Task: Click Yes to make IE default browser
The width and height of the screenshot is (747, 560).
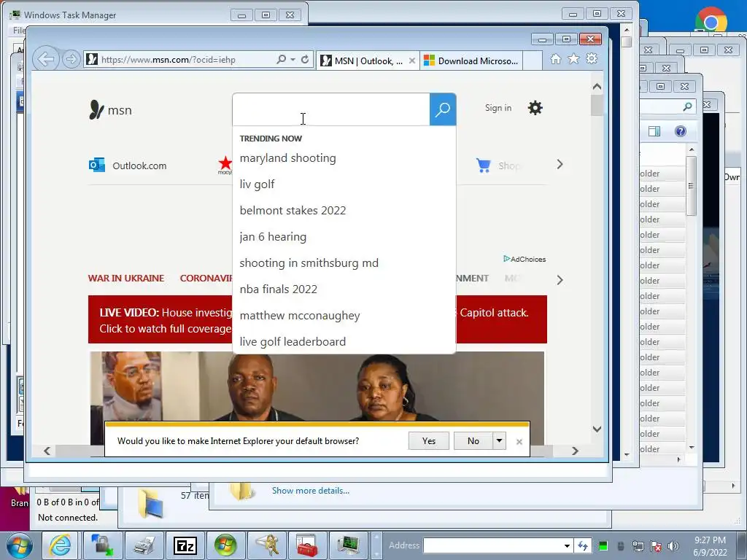Action: point(429,441)
